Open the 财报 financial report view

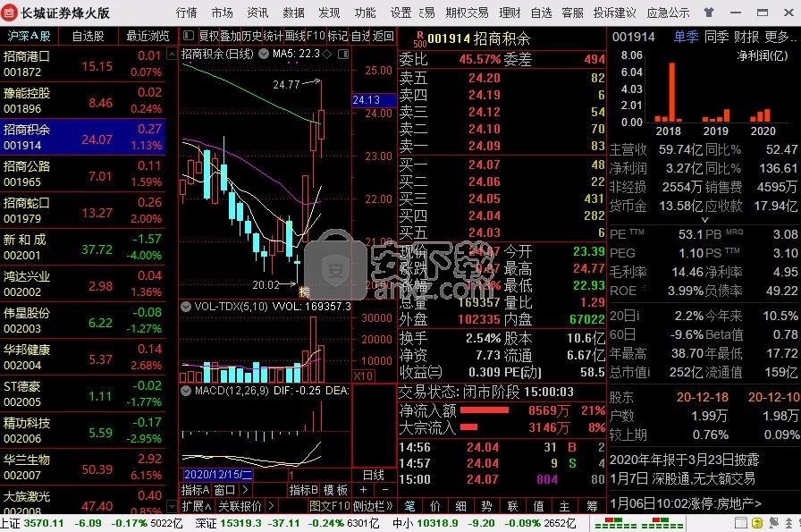(x=746, y=37)
